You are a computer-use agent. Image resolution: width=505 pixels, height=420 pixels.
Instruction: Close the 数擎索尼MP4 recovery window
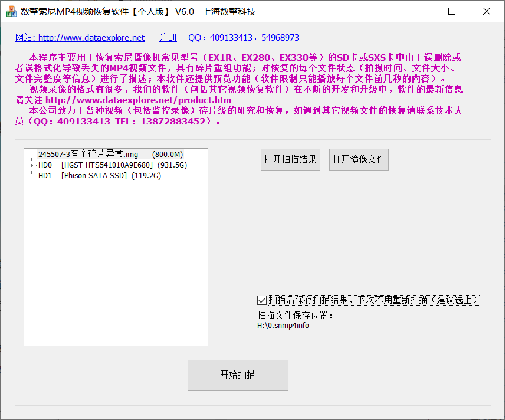click(x=487, y=11)
